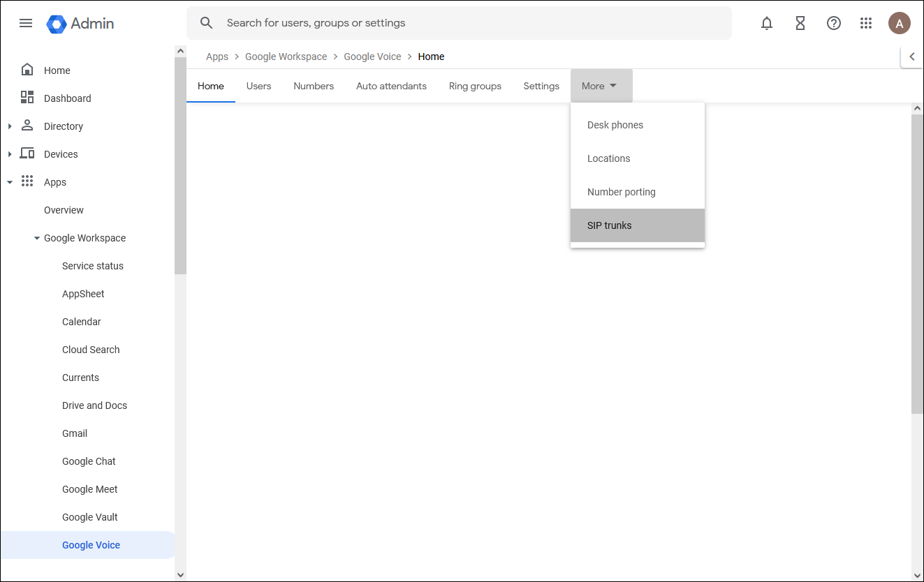This screenshot has width=924, height=582.
Task: Click the Directory person icon
Action: click(x=27, y=126)
